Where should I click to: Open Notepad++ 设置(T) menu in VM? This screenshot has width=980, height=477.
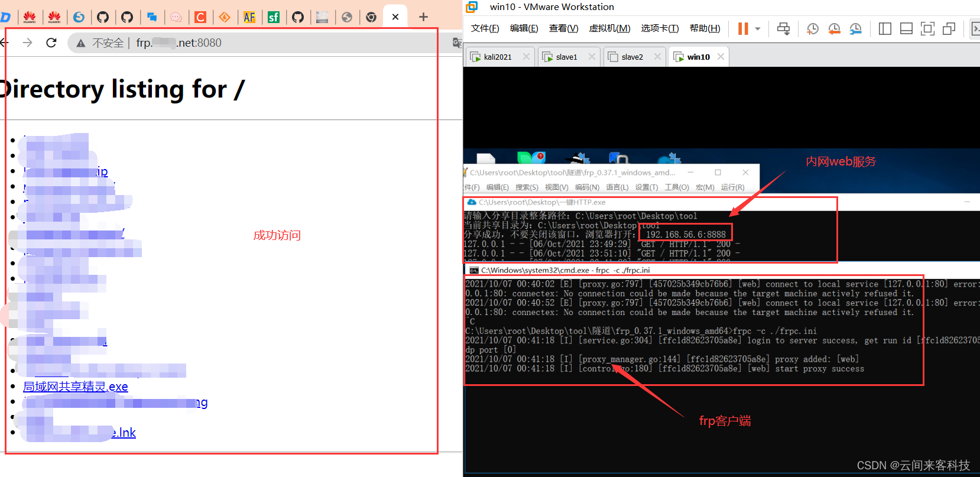coord(647,187)
